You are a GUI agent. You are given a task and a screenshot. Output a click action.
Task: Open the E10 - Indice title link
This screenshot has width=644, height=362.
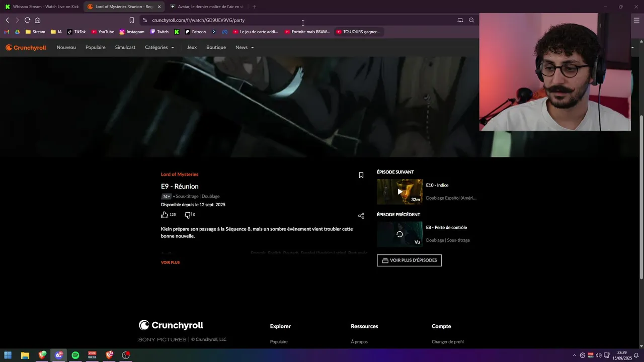(x=437, y=186)
